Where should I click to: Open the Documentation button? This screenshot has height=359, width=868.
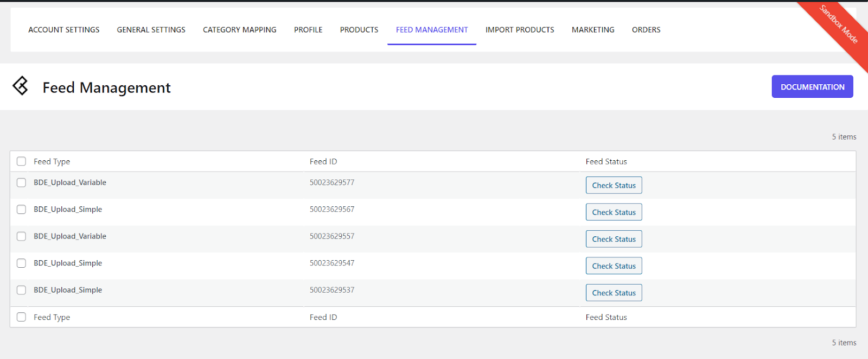[813, 87]
